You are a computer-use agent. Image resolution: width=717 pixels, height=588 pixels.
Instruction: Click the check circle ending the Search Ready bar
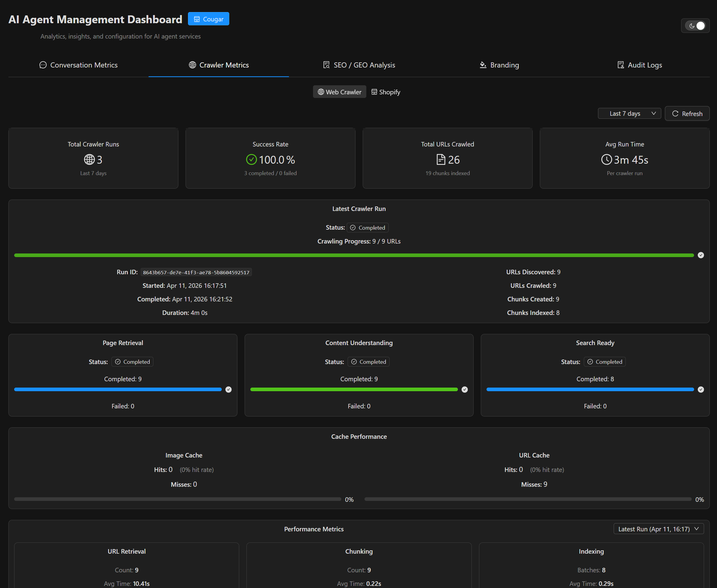[701, 389]
